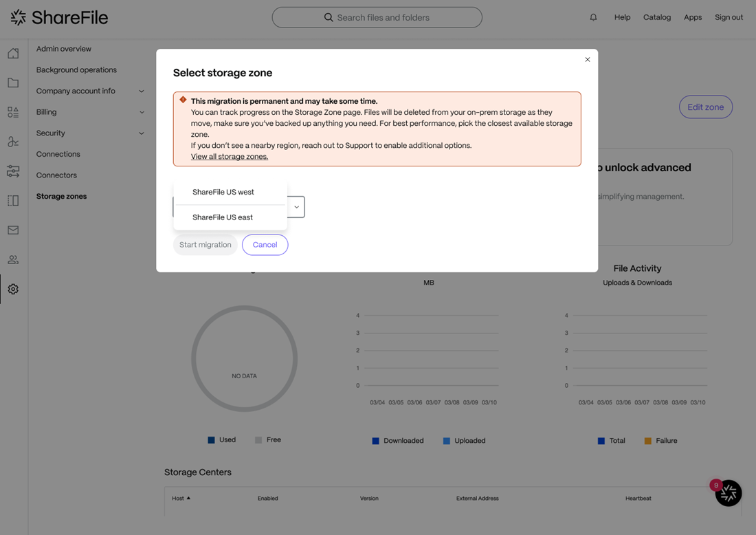
Task: Open the Apps link
Action: click(693, 17)
